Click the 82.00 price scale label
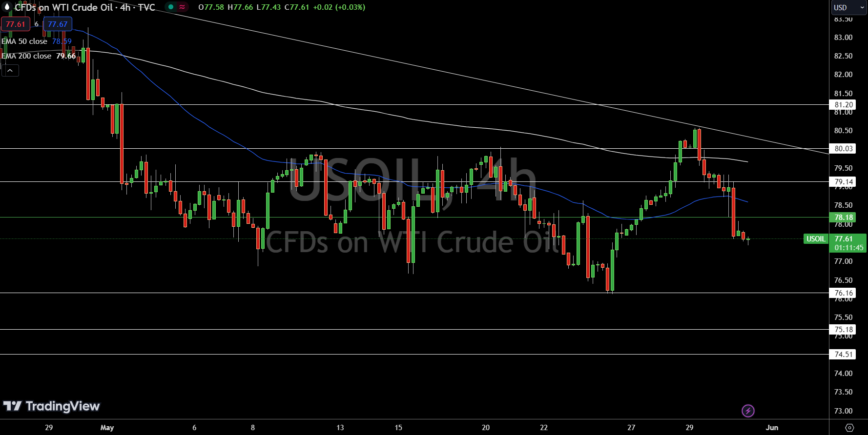 (x=843, y=75)
